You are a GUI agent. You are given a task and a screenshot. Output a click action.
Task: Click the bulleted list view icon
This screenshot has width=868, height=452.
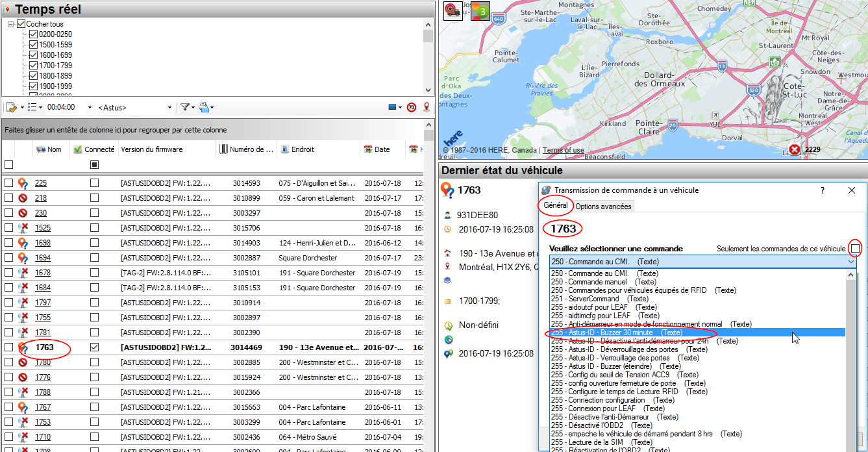(32, 107)
